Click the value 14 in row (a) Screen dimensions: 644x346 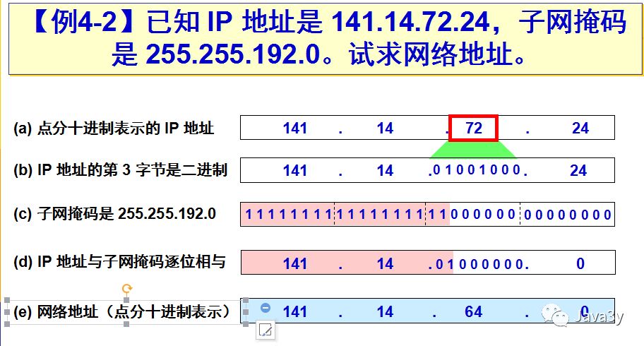coord(386,129)
